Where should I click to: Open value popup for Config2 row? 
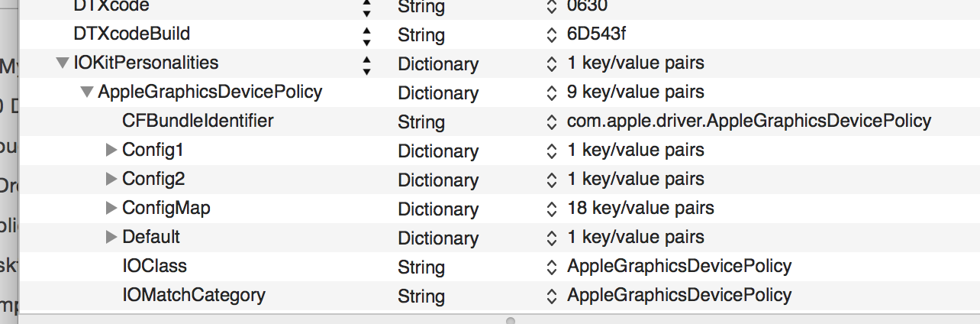click(553, 180)
